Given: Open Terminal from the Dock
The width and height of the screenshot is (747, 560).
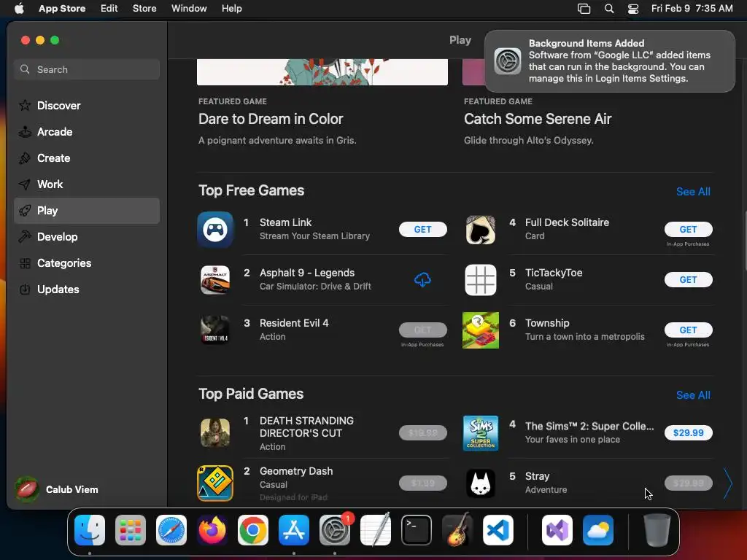Looking at the screenshot, I should click(x=417, y=530).
